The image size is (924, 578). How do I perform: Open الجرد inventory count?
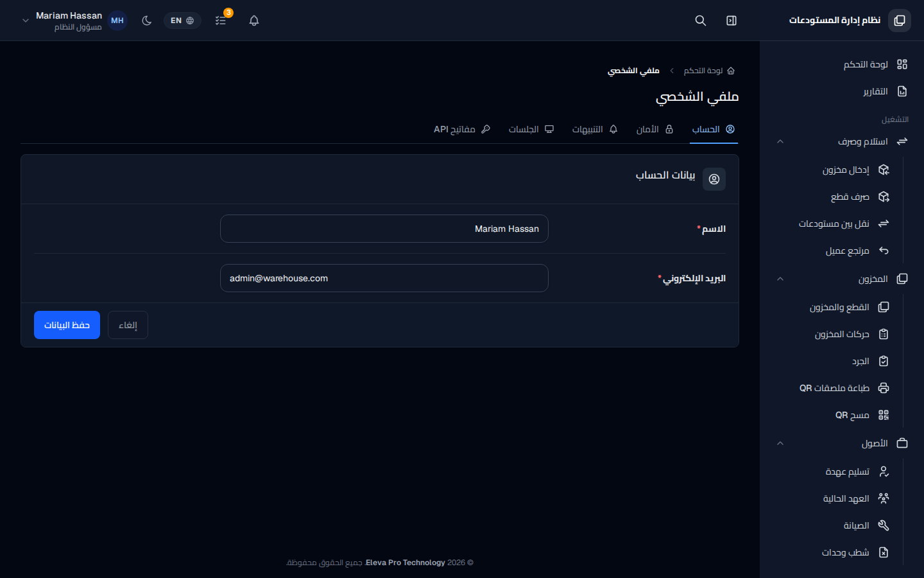[833, 361]
